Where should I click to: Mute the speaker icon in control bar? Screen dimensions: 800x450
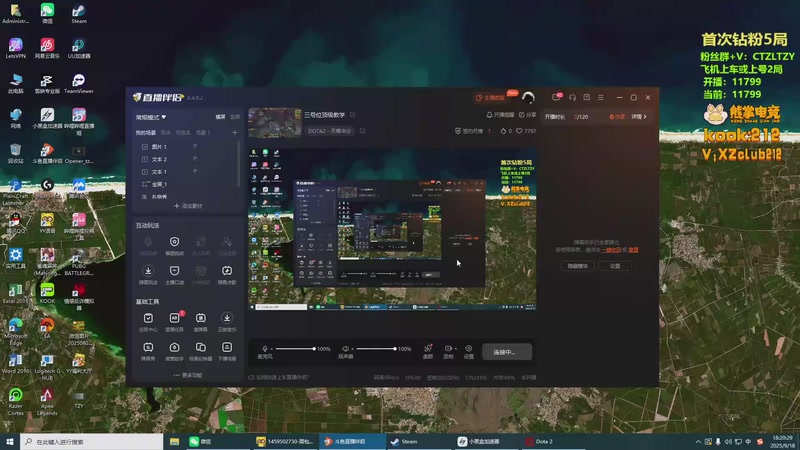(345, 348)
